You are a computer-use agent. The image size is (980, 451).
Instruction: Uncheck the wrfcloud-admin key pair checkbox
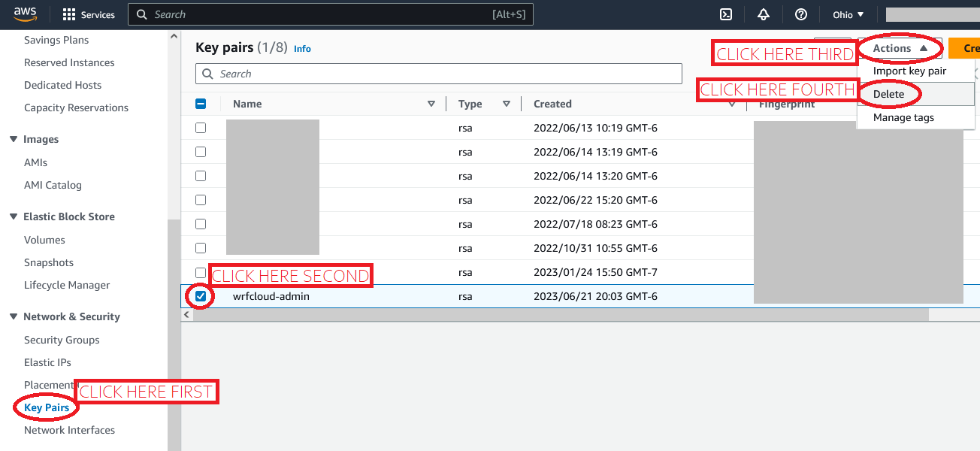[x=201, y=296]
